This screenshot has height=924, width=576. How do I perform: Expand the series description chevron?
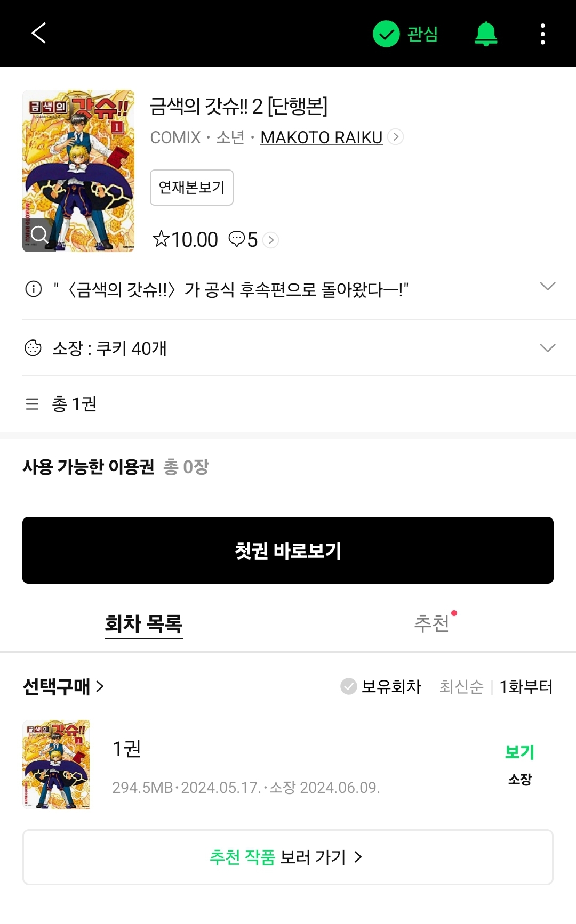[547, 287]
